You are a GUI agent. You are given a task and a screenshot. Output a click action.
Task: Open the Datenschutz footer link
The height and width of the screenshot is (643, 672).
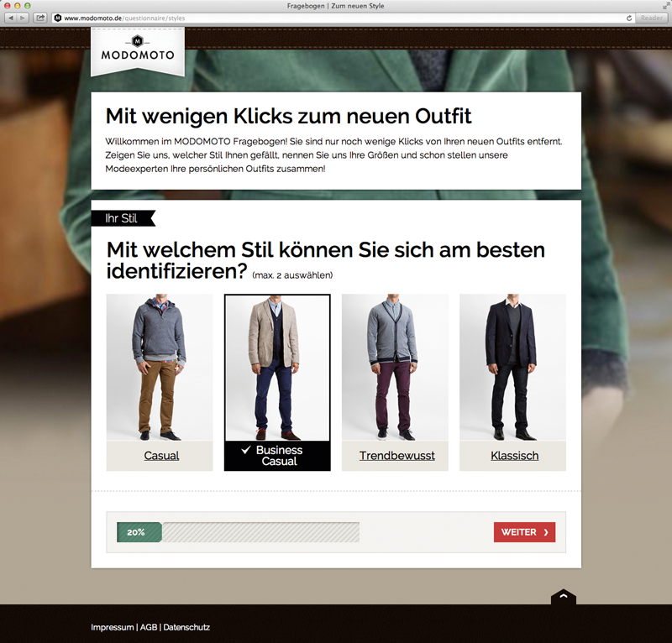point(186,627)
